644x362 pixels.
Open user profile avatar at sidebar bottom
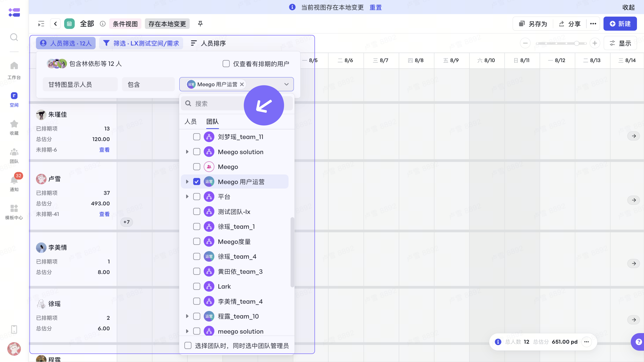[x=14, y=349]
